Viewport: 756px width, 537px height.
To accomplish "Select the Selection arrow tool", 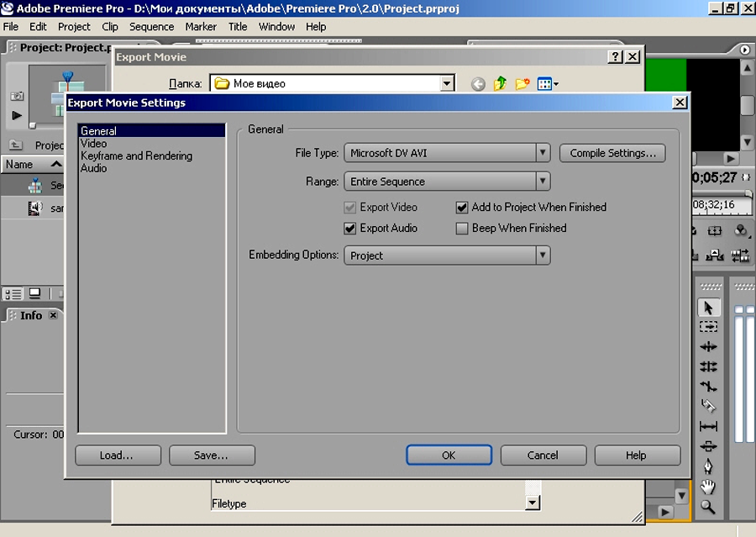I will coord(708,308).
